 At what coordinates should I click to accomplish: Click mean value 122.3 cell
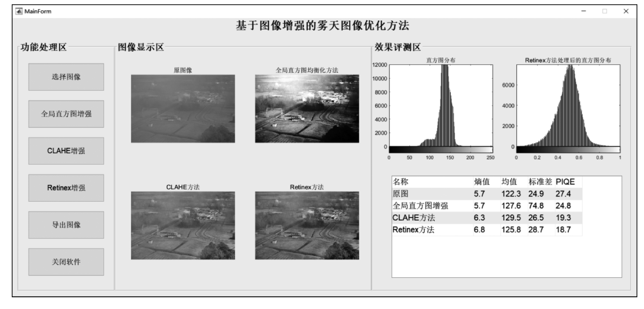(513, 194)
